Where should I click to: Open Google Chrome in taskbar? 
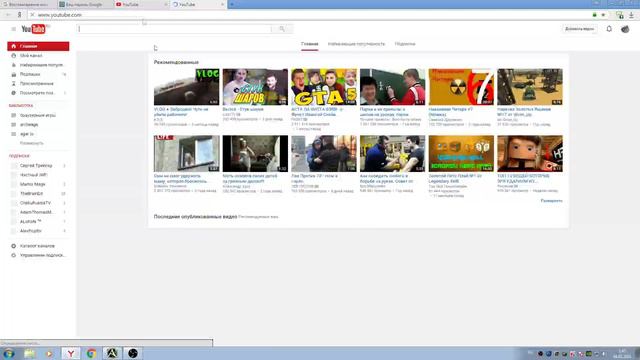(91, 353)
